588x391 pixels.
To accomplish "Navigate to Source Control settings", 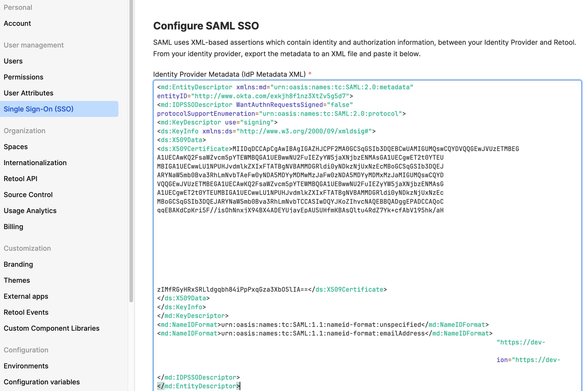I will [28, 195].
